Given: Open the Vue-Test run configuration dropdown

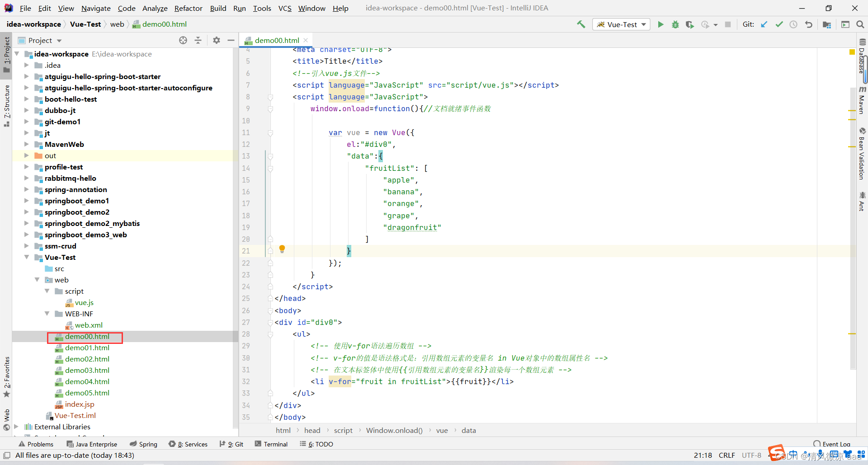Looking at the screenshot, I should click(621, 24).
